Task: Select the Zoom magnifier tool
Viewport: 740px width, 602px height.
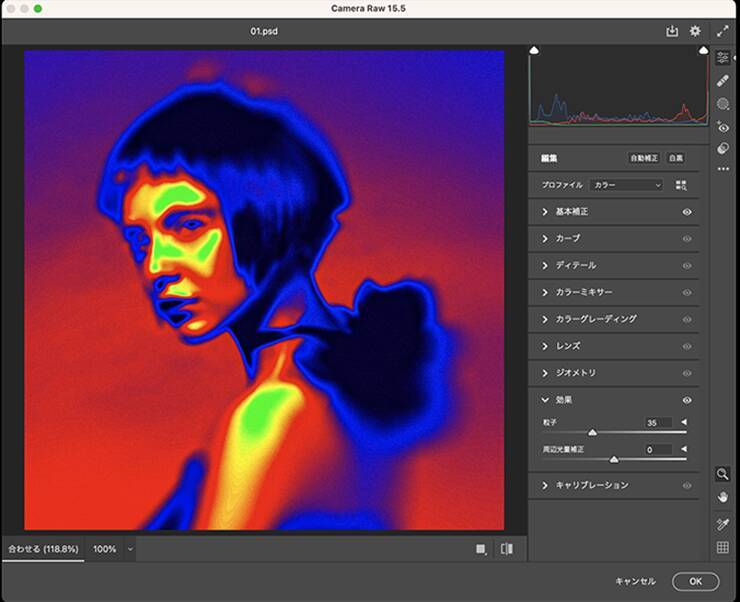Action: pyautogui.click(x=723, y=473)
